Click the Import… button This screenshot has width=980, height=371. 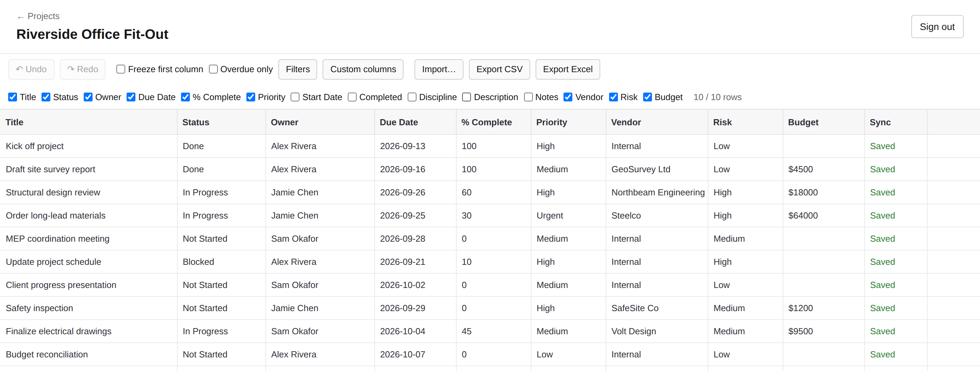click(x=439, y=69)
